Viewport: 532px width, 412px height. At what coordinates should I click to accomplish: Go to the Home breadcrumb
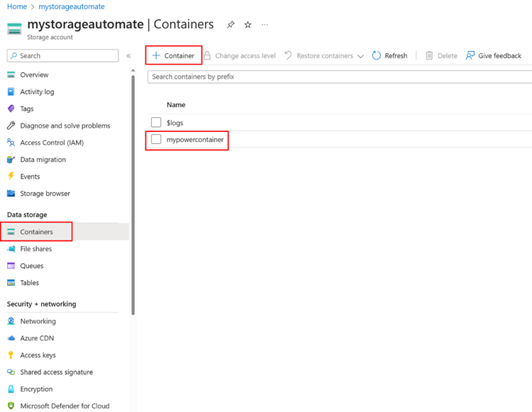pyautogui.click(x=17, y=6)
